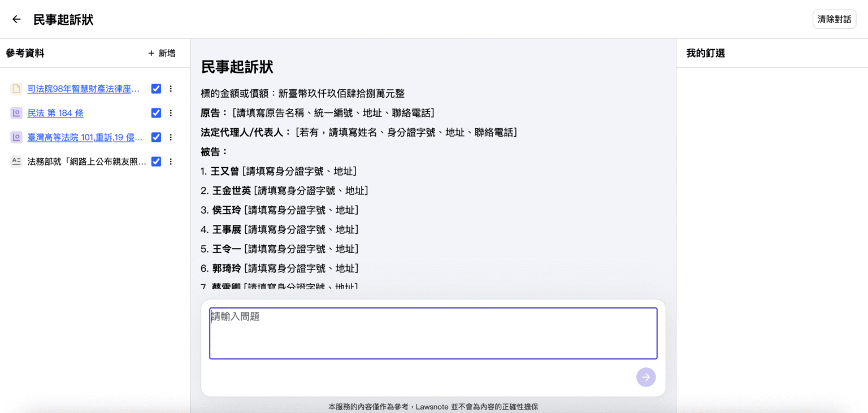Click inside the 請輸入問題 input box

tap(433, 333)
